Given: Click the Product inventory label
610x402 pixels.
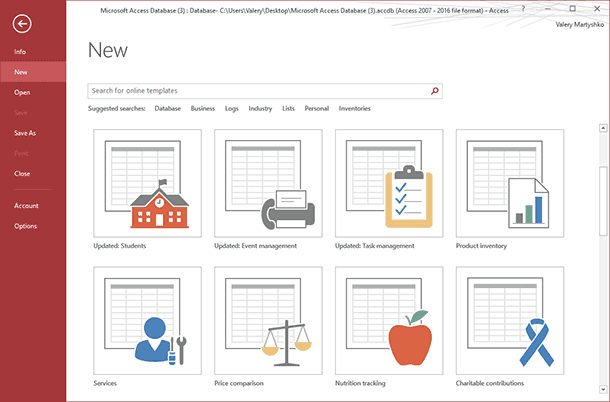Looking at the screenshot, I should point(481,246).
